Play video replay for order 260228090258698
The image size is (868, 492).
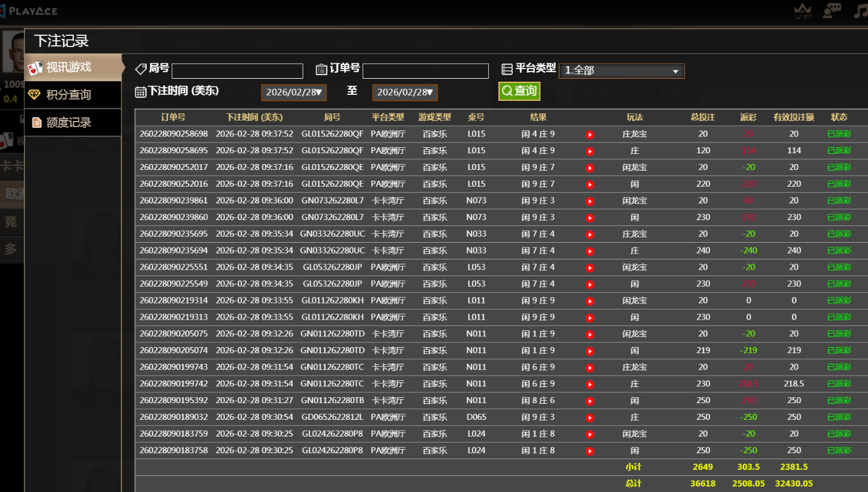[x=590, y=134]
